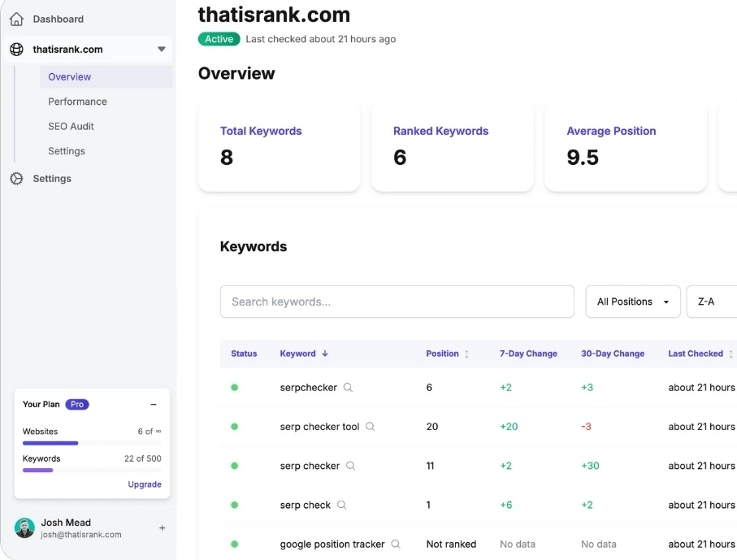This screenshot has height=560, width=737.
Task: Sort by Position column arrows
Action: (x=466, y=354)
